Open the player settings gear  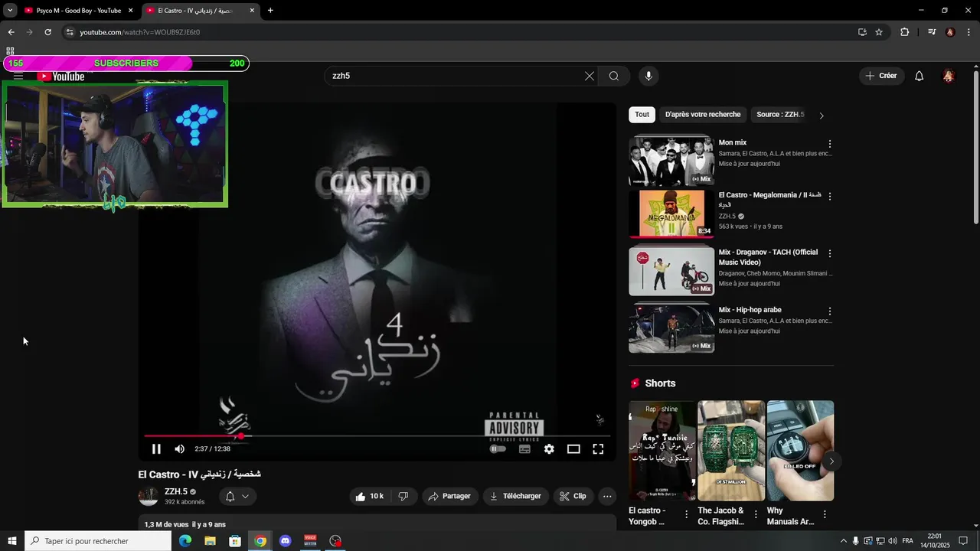click(x=549, y=449)
